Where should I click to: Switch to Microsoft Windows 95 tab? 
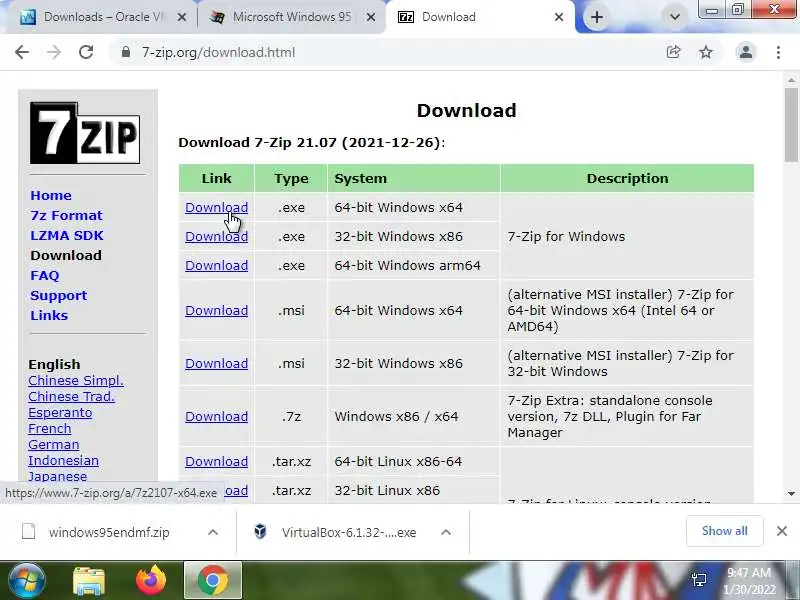(291, 17)
